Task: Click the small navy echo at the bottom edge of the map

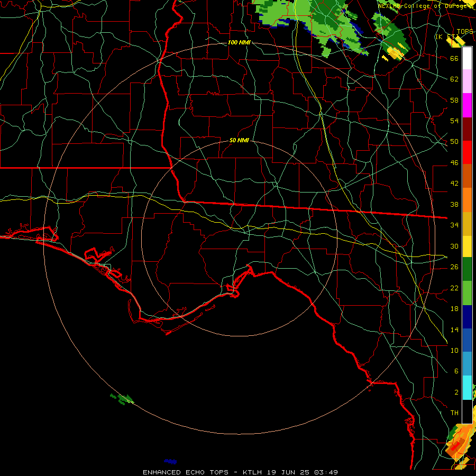Action: tap(170, 461)
